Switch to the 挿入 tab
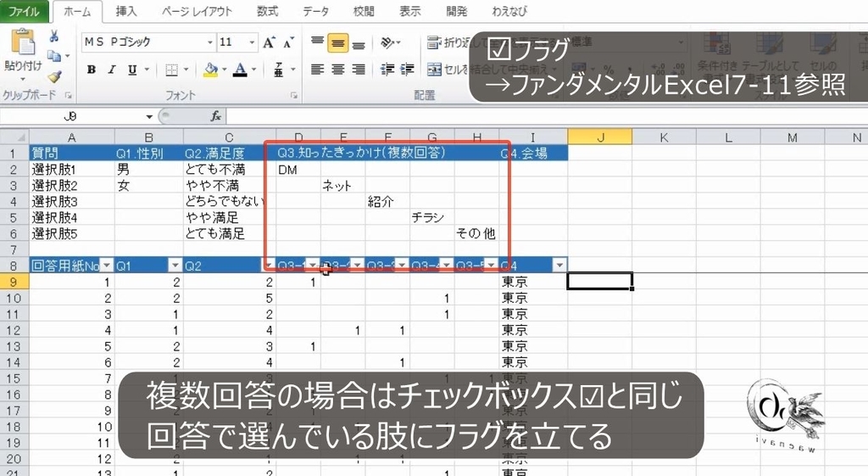 click(x=126, y=11)
